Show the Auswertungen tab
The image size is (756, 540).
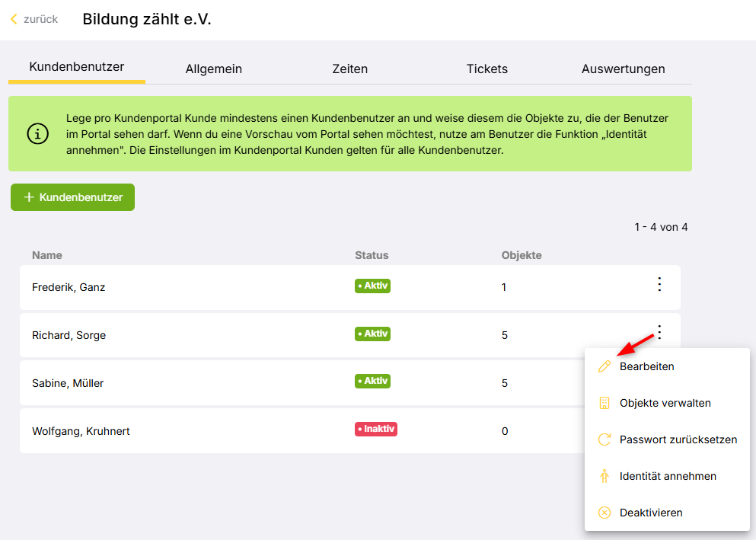(623, 69)
